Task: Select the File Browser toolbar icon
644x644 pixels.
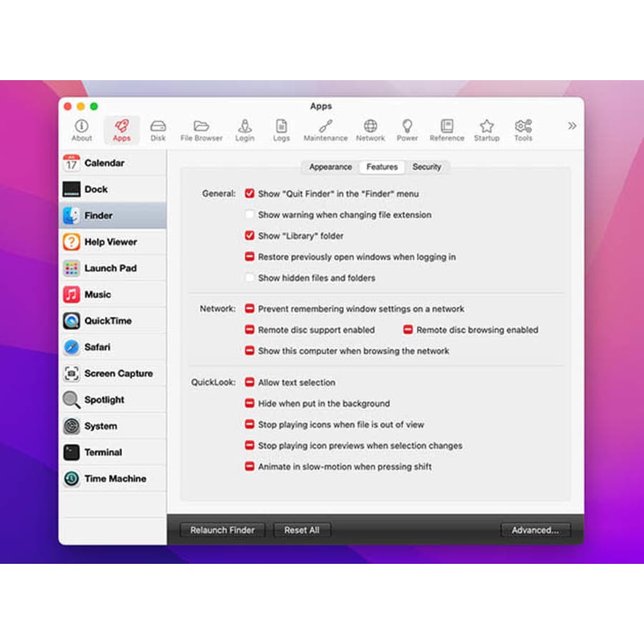Action: 201,127
